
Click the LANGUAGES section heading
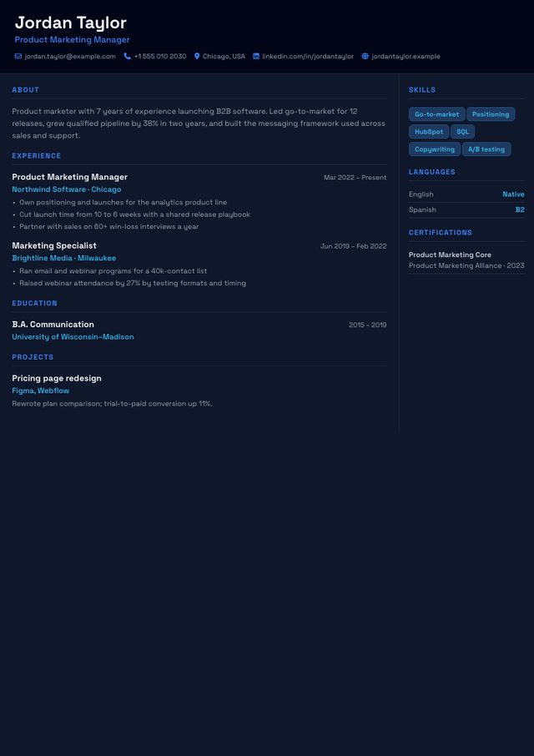pyautogui.click(x=432, y=172)
